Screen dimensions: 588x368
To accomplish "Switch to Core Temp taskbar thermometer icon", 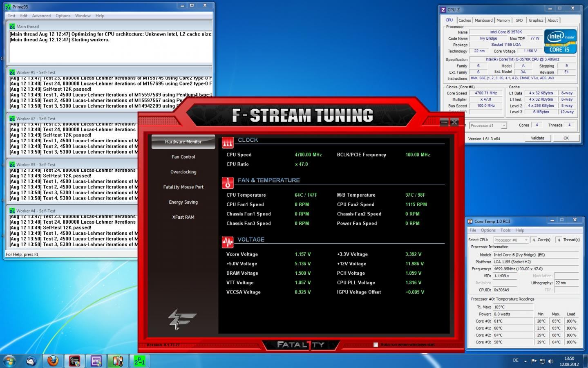I will tap(118, 361).
